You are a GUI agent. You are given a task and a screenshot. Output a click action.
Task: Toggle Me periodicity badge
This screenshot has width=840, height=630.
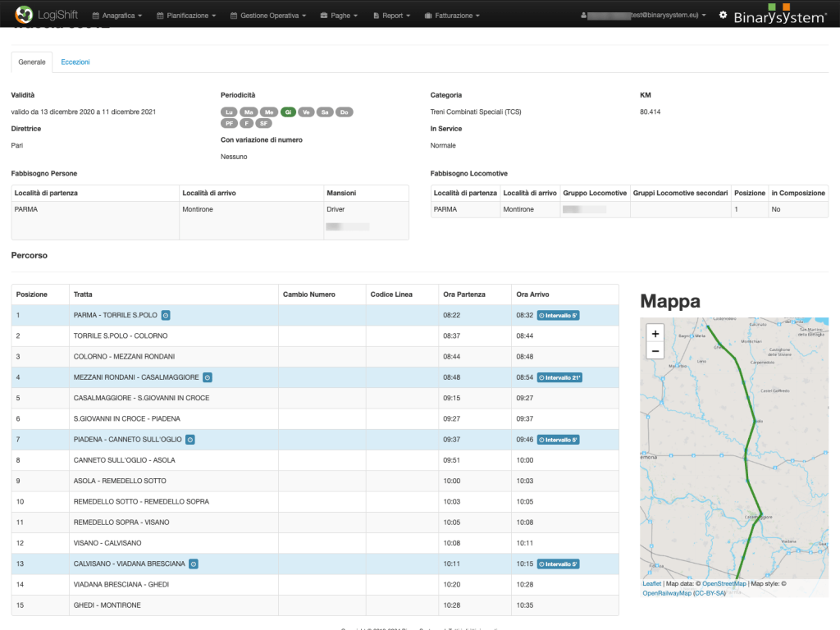(x=269, y=112)
